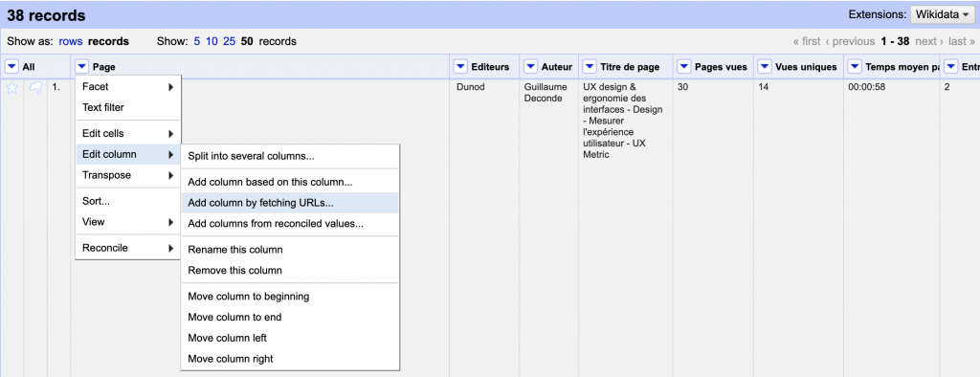The width and height of the screenshot is (980, 377).
Task: Open the Editeurs column dropdown arrow
Action: point(460,67)
